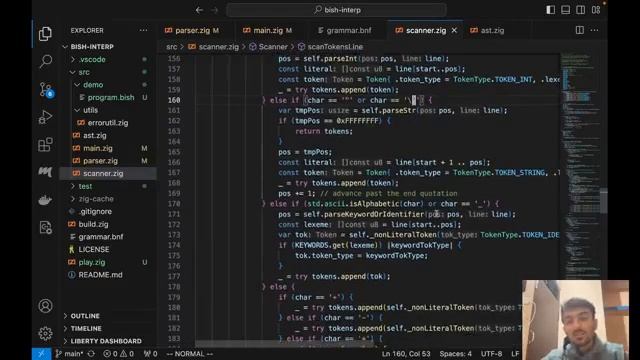Open ast.zig in the explorer tree

coord(95,136)
